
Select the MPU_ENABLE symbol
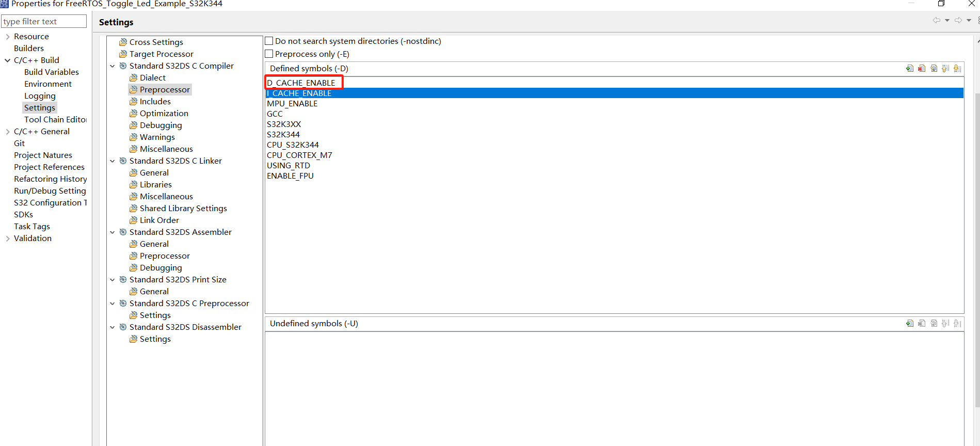coord(292,103)
